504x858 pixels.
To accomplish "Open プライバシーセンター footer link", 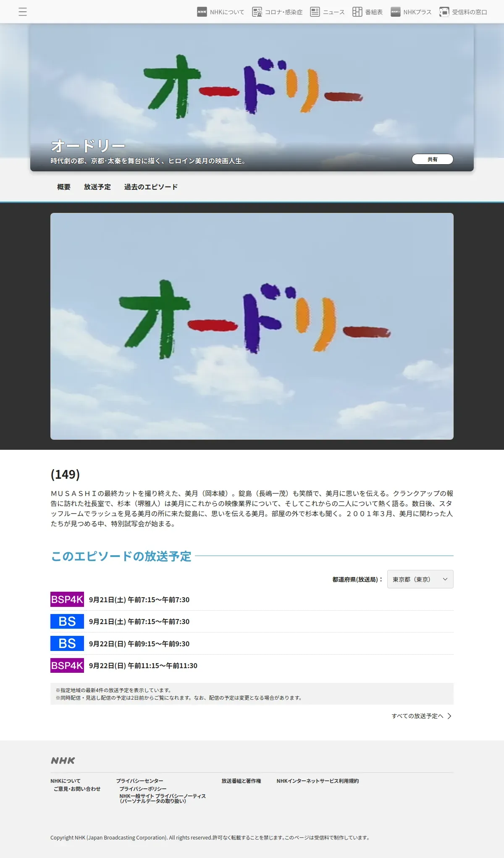I will click(140, 781).
